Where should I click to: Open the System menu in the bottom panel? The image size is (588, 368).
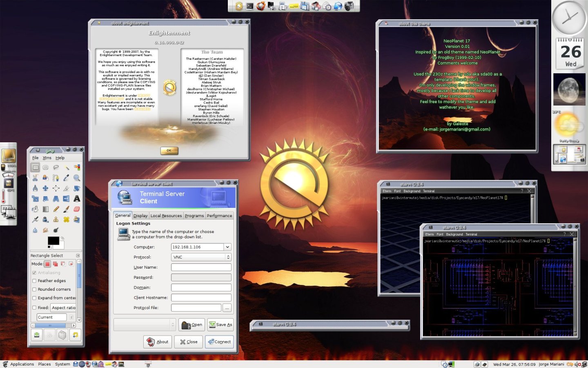[x=62, y=364]
